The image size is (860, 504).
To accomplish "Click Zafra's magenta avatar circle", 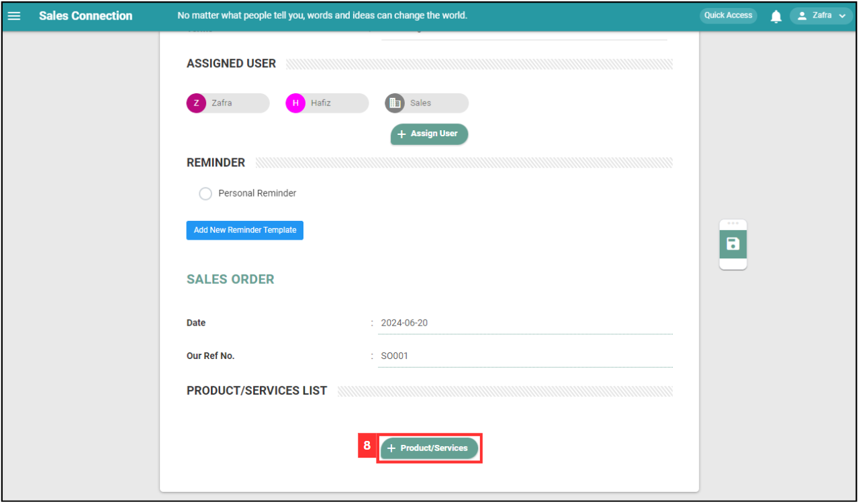I will [196, 103].
